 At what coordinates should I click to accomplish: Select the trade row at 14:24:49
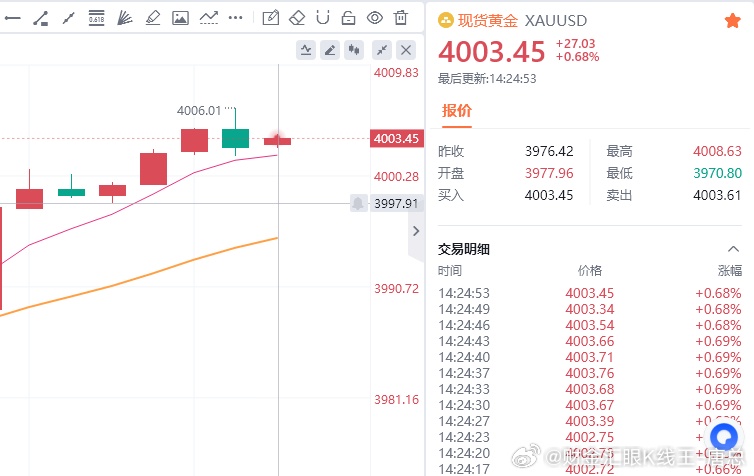click(590, 309)
